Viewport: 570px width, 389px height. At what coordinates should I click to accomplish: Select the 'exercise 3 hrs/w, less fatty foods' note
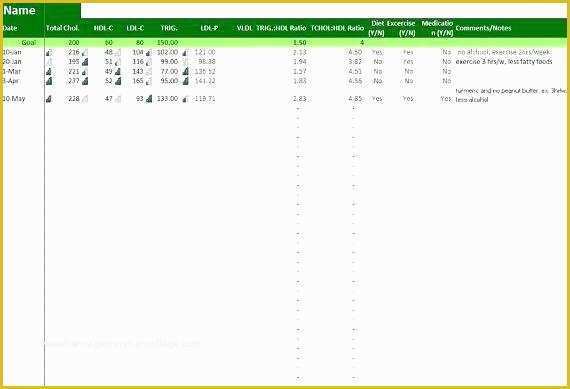point(504,62)
